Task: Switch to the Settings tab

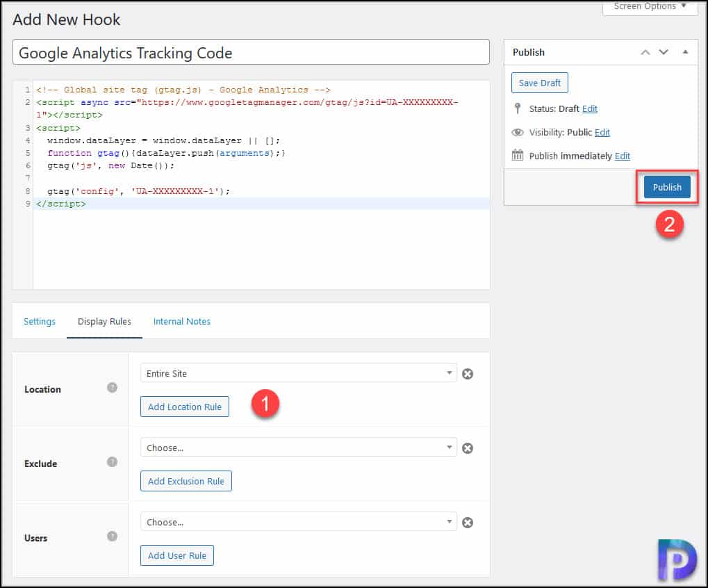Action: 40,322
